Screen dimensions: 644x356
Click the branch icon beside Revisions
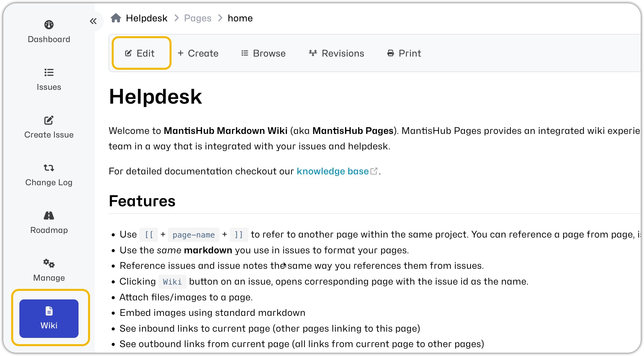[x=313, y=53]
